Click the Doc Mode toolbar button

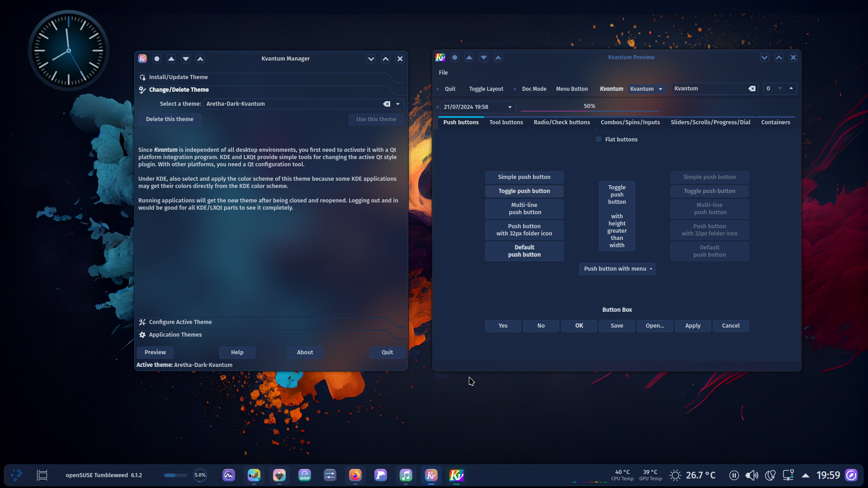534,89
